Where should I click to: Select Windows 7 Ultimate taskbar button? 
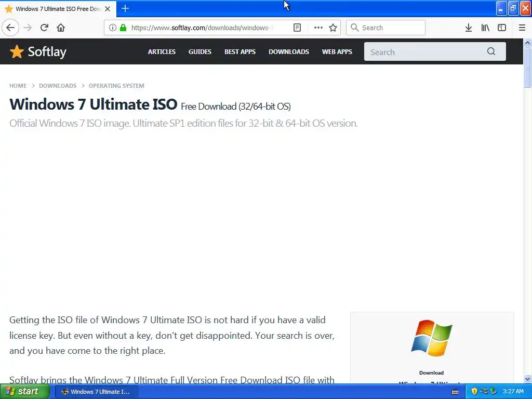click(97, 392)
